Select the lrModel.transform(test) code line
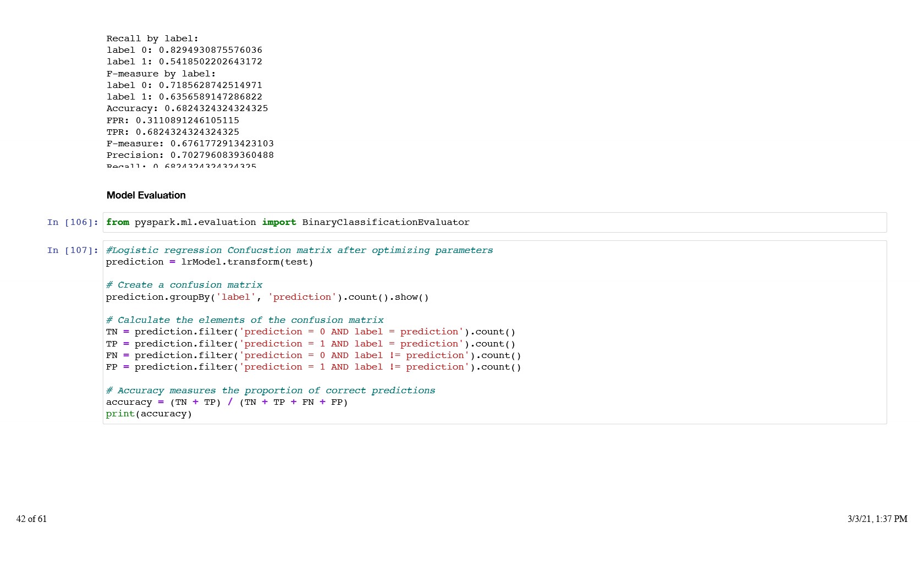Image resolution: width=924 pixels, height=561 pixels. pyautogui.click(x=209, y=262)
